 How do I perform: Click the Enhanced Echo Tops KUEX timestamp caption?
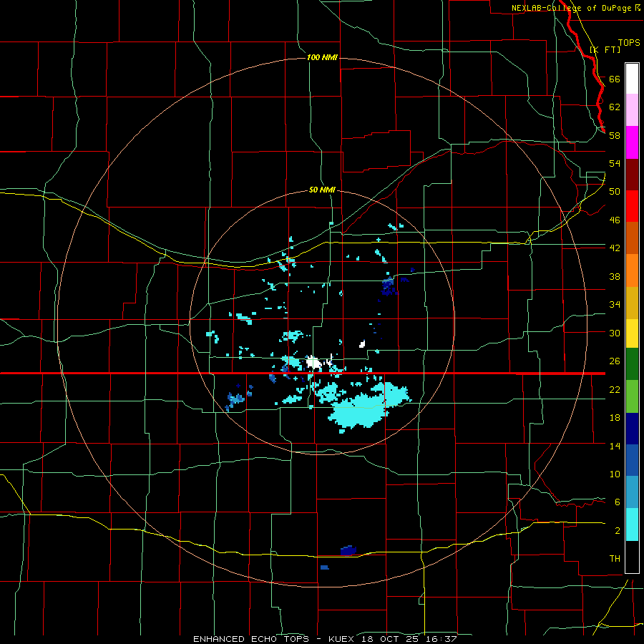[x=325, y=639]
